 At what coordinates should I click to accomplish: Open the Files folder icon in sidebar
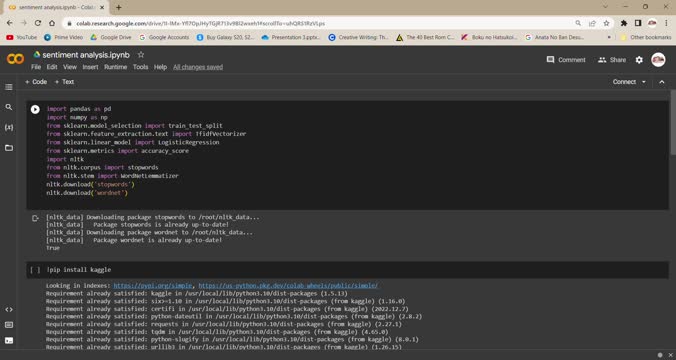pos(9,148)
